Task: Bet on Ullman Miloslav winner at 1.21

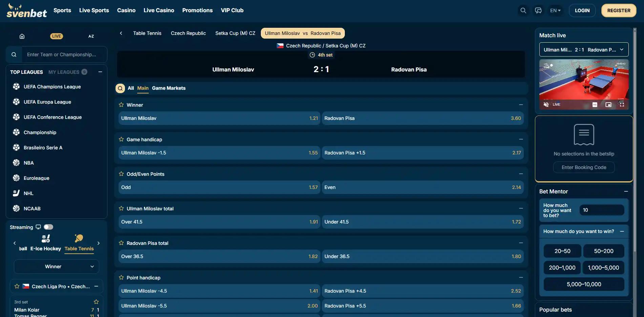Action: [219, 118]
